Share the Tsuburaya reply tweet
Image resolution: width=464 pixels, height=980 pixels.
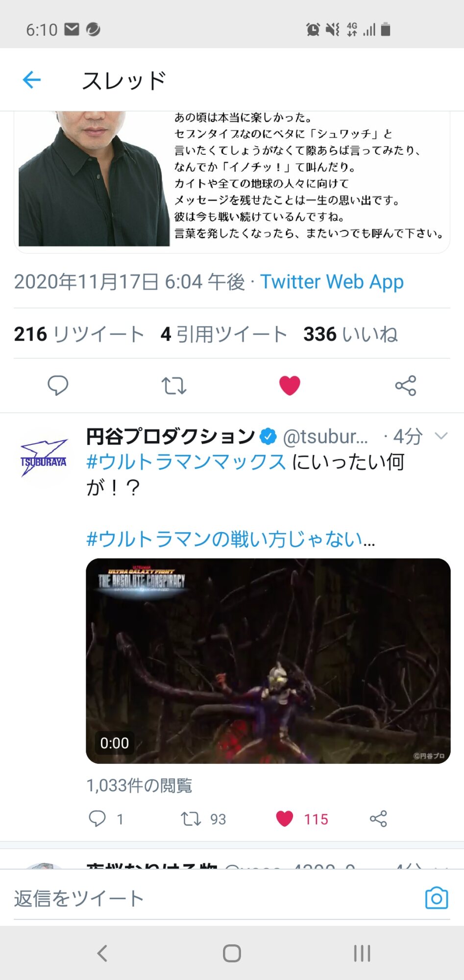(378, 819)
